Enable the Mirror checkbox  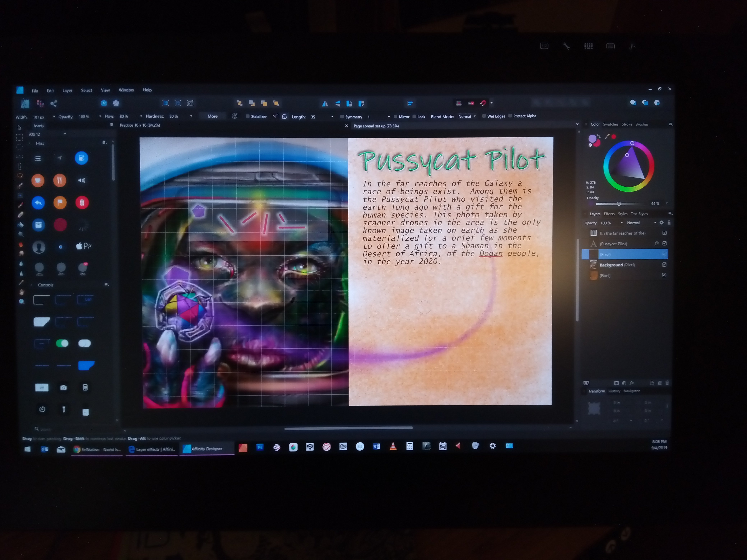pyautogui.click(x=395, y=117)
